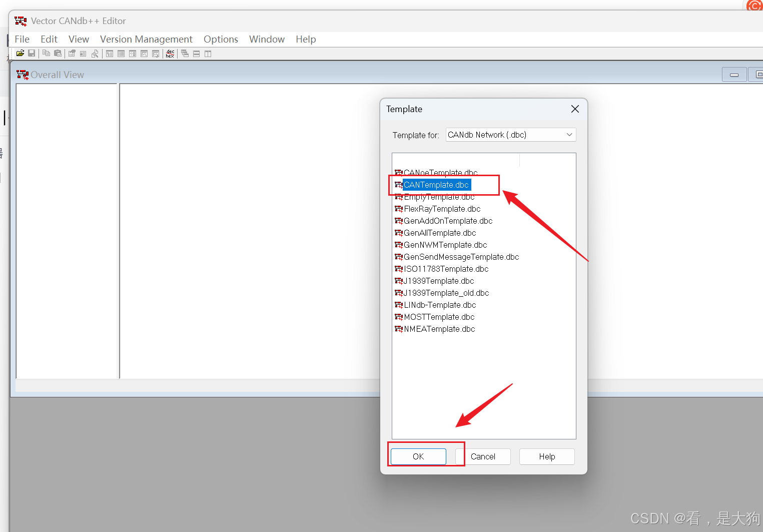763x532 pixels.
Task: Click the Overall View window icon
Action: [x=23, y=75]
